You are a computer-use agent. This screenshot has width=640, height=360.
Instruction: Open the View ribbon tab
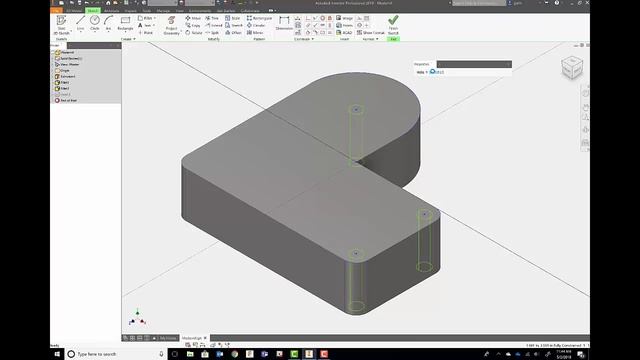[180, 11]
